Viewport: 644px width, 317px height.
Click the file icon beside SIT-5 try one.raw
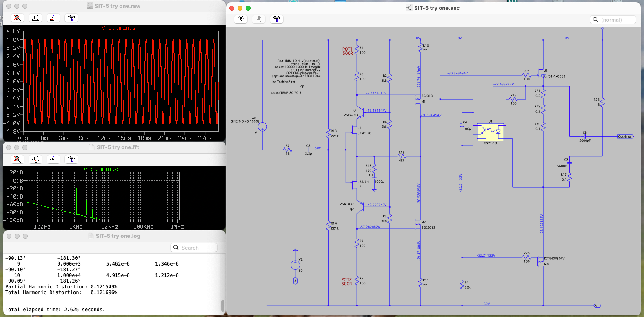pyautogui.click(x=90, y=6)
